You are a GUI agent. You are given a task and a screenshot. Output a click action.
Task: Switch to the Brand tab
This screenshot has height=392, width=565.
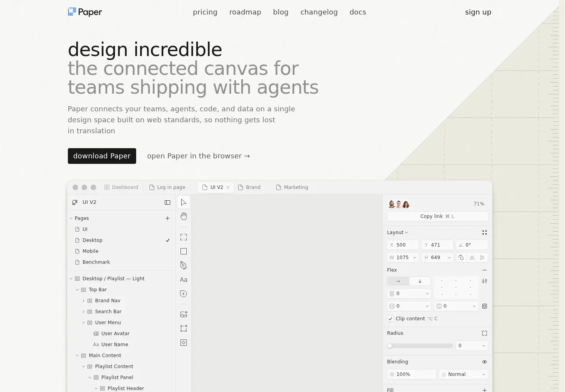click(249, 187)
